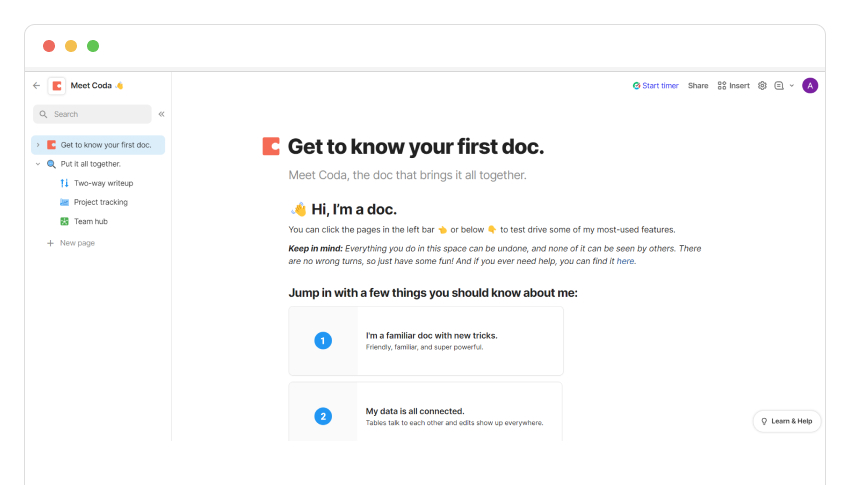This screenshot has width=851, height=485.
Task: Collapse the sidebar with double chevron
Action: coord(161,114)
